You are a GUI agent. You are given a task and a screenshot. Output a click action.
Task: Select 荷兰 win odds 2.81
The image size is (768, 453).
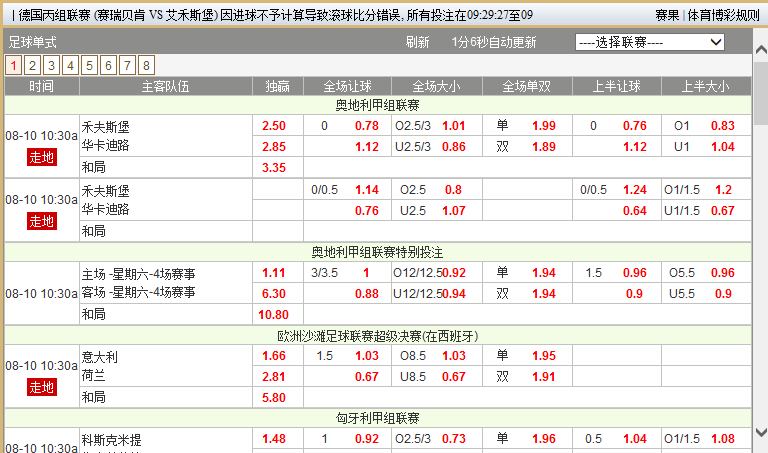[x=274, y=377]
